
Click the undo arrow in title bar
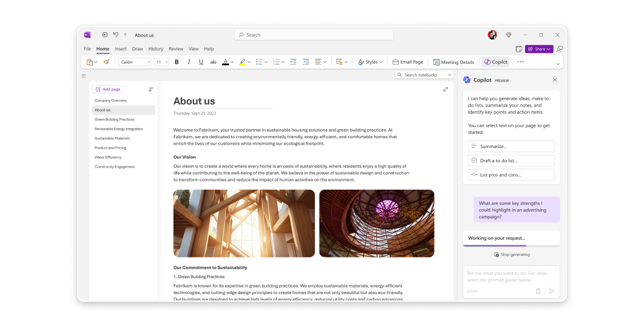116,35
